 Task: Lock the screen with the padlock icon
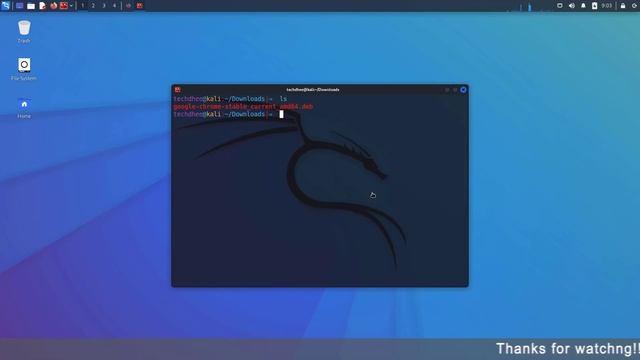(623, 6)
